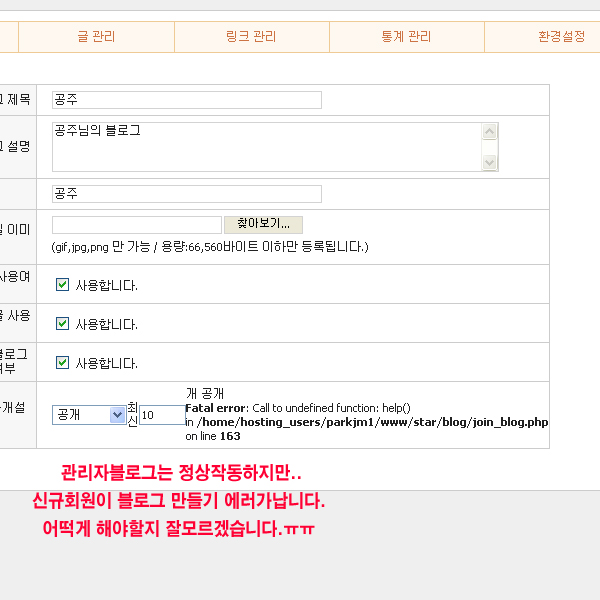Click the description textarea scrollbar track
The image size is (600, 600).
click(490, 147)
